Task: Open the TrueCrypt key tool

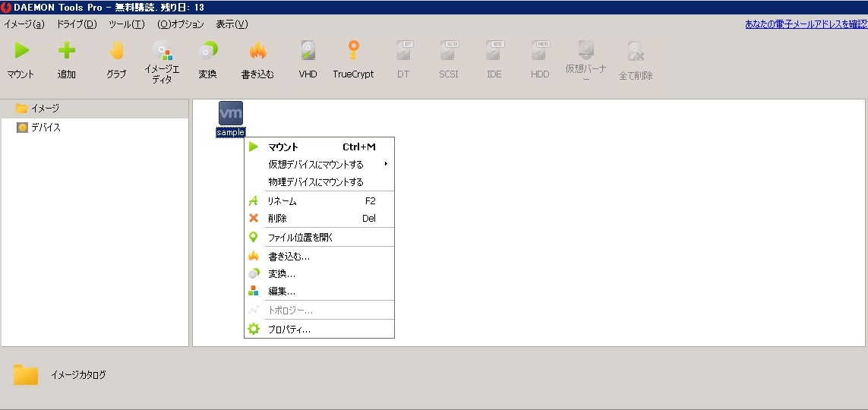Action: pos(353,51)
